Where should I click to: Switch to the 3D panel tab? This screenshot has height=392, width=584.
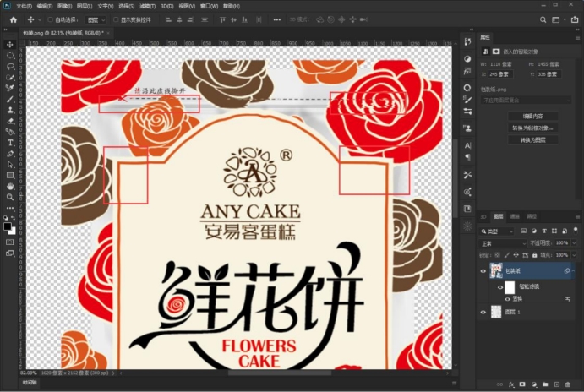[x=483, y=216]
